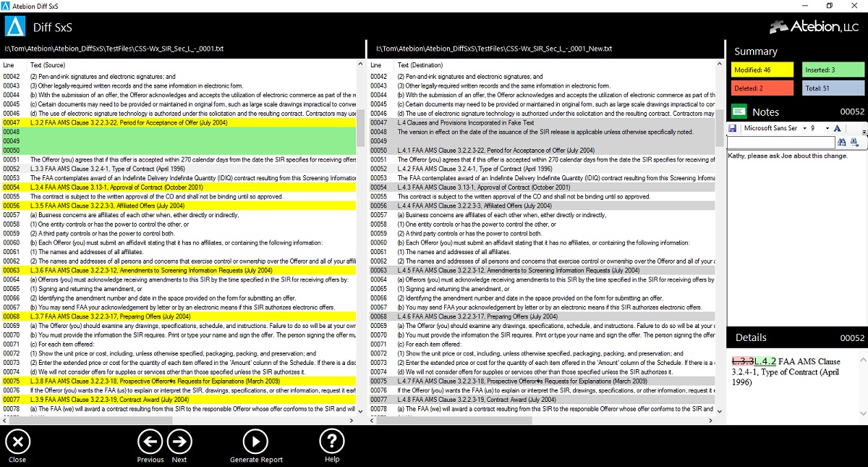Click the binoculars find icon in Notes
Image resolution: width=868 pixels, height=467 pixels.
click(842, 143)
